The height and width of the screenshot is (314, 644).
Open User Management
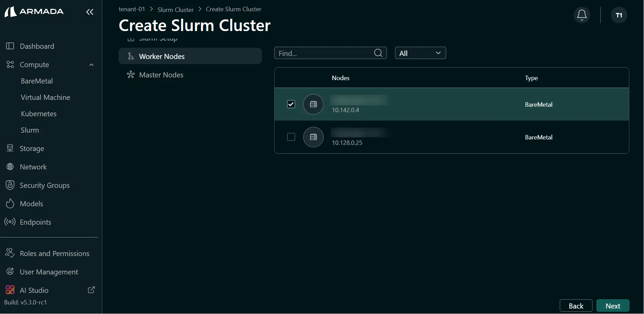49,272
